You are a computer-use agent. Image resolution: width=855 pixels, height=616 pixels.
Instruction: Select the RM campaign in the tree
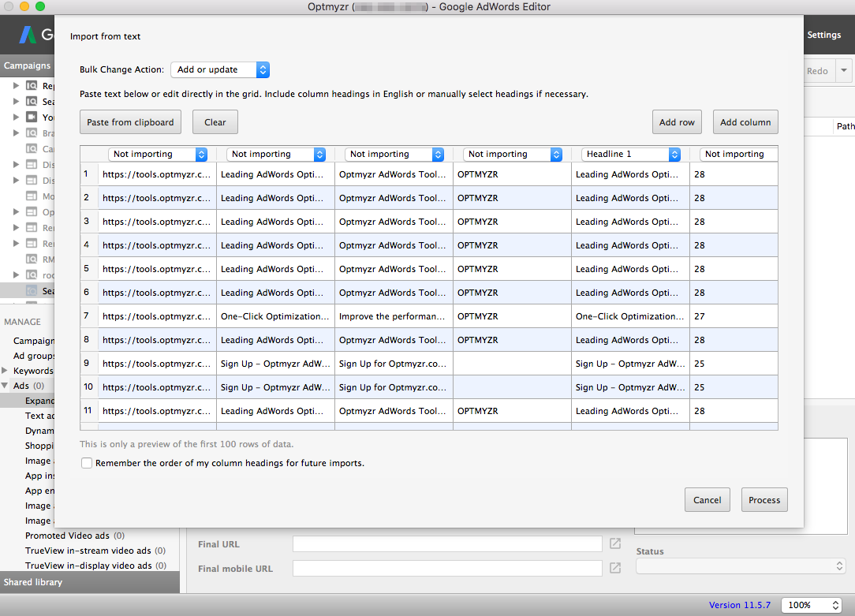tap(48, 259)
